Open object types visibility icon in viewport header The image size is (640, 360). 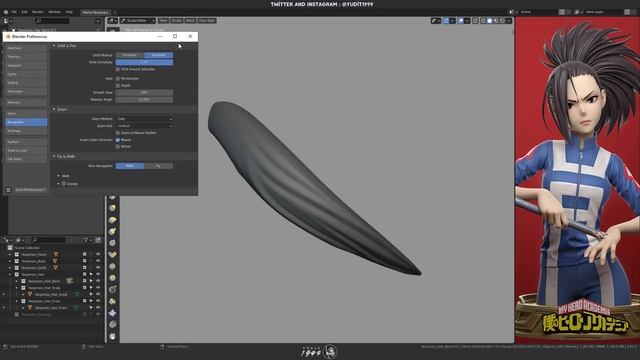pyautogui.click(x=435, y=20)
